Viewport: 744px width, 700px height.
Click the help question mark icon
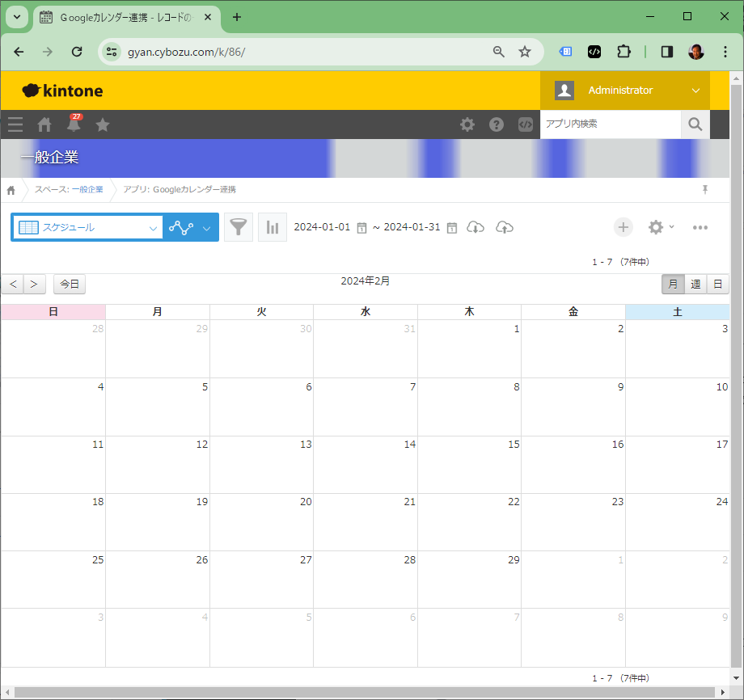[497, 124]
